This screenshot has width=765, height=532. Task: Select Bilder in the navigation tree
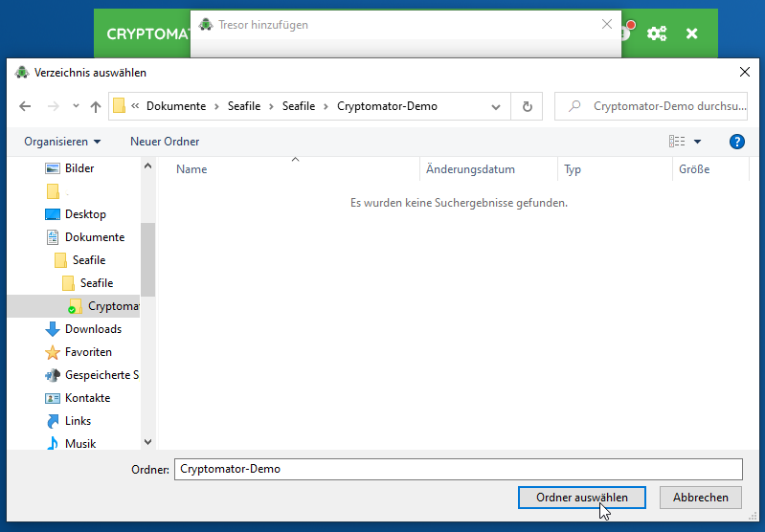[x=79, y=168]
